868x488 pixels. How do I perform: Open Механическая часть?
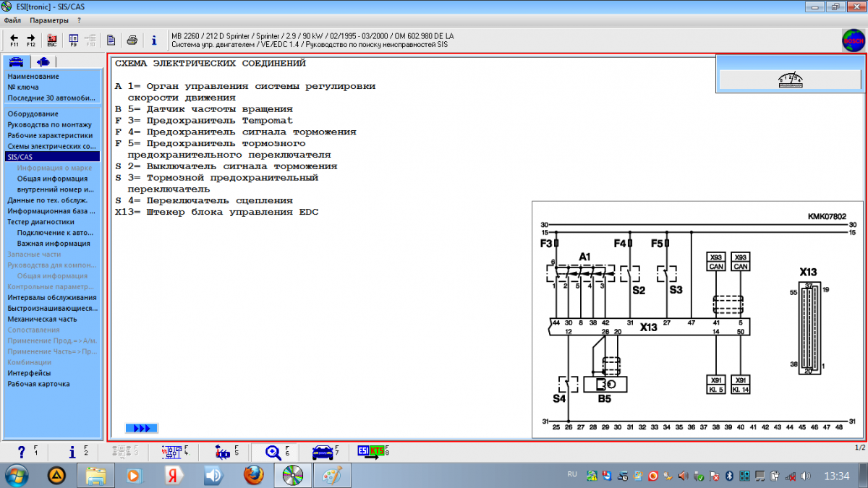[42, 319]
